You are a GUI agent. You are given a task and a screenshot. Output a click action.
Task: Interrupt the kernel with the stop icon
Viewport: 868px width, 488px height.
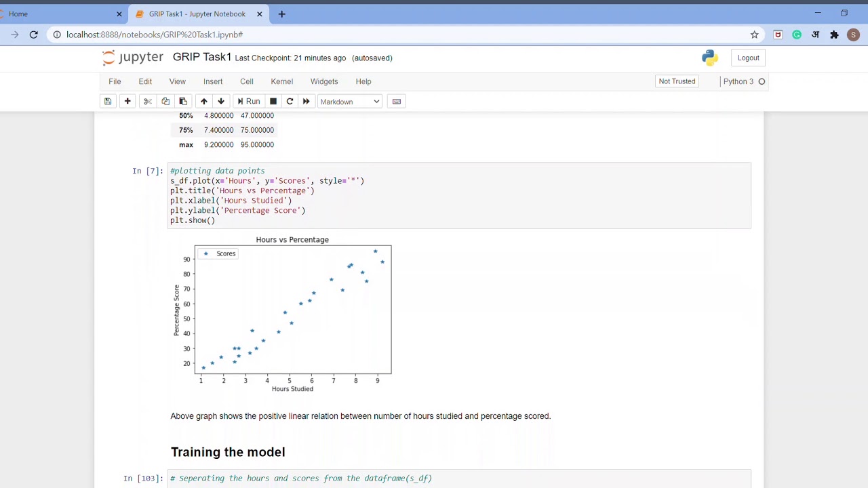coord(273,102)
